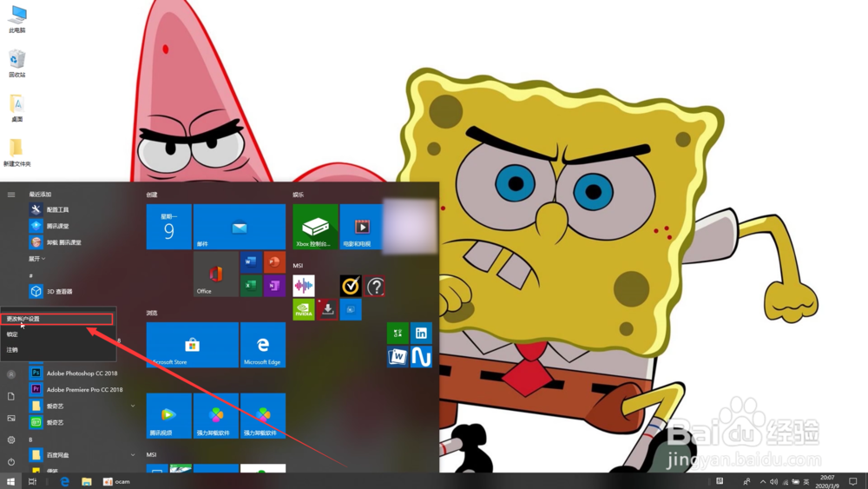This screenshot has height=489, width=868.
Task: Open the Xbox 控制台 tile
Action: pos(315,227)
